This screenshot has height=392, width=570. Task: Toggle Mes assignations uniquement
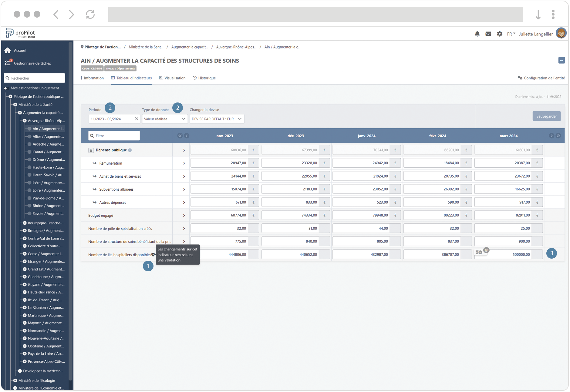(x=5, y=88)
